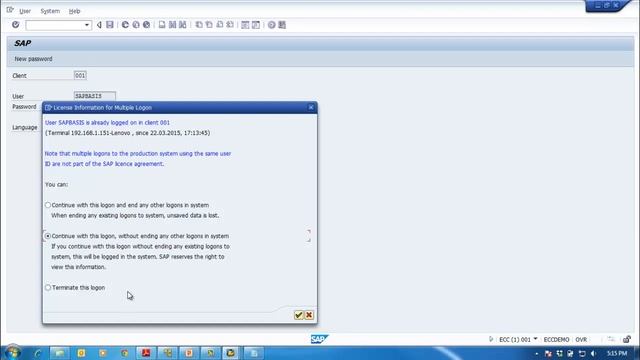The height and width of the screenshot is (360, 640).
Task: Open Adobe Reader from the taskbar
Action: point(146,353)
